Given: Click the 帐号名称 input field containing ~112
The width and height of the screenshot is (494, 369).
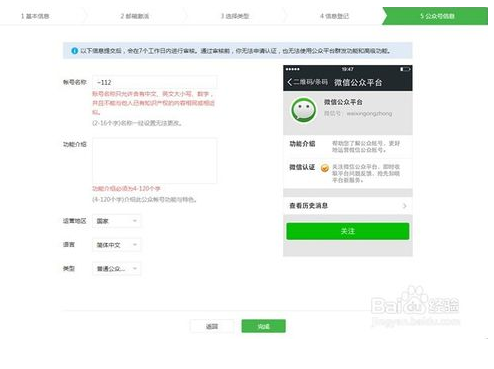Looking at the screenshot, I should (155, 82).
